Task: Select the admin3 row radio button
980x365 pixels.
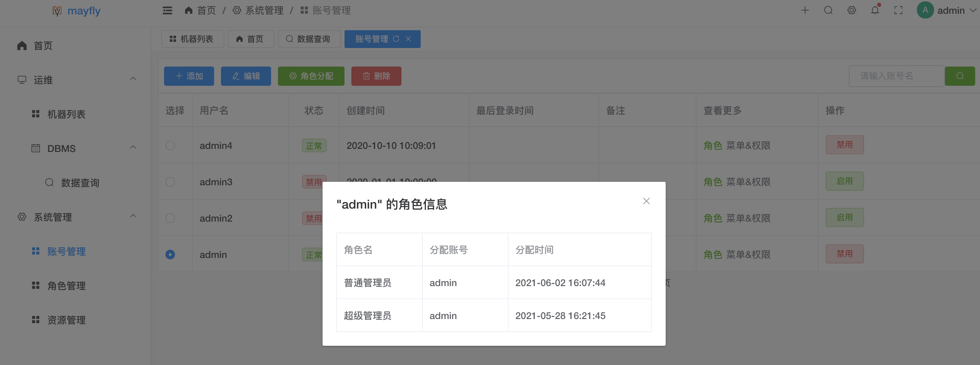Action: tap(170, 182)
